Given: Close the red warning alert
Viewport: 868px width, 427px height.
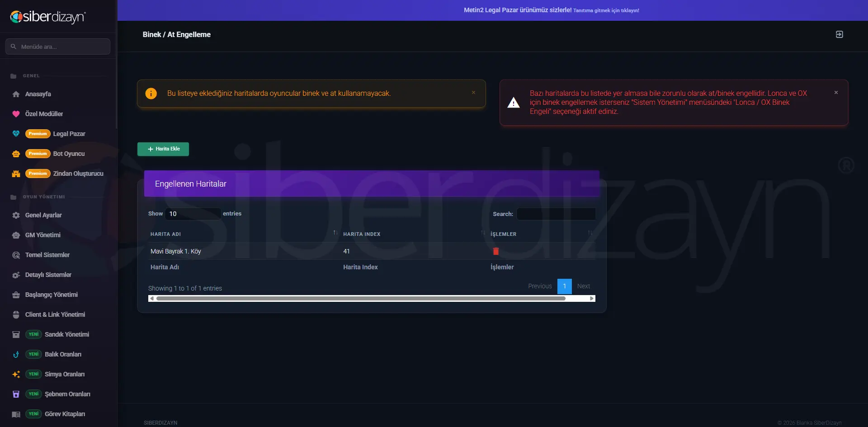Looking at the screenshot, I should click(836, 93).
